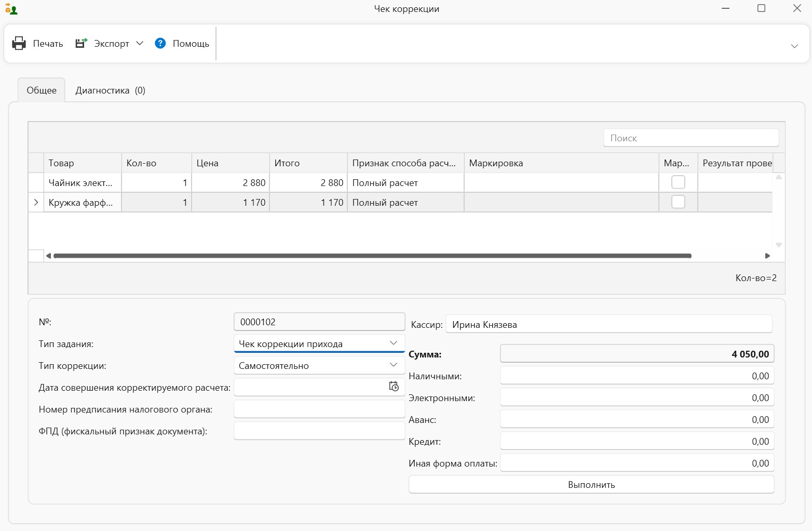This screenshot has height=531, width=812.
Task: Click the Маркировка column header
Action: pyautogui.click(x=561, y=163)
